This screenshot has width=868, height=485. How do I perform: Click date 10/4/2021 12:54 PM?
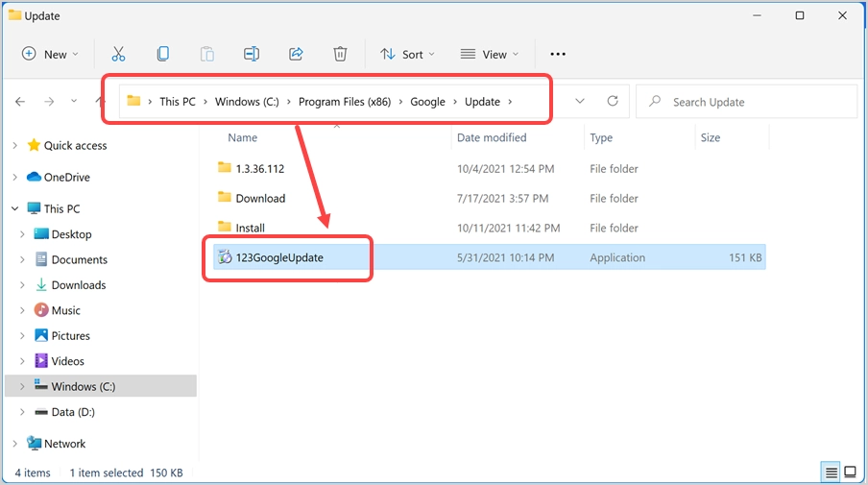point(505,168)
